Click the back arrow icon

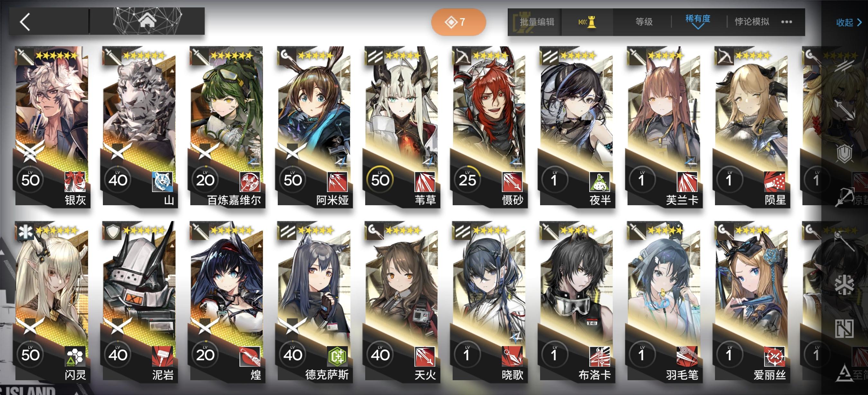pyautogui.click(x=25, y=22)
